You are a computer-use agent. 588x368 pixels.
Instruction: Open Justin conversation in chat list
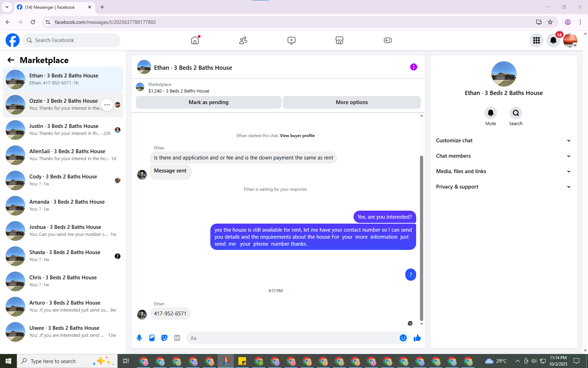pos(63,130)
